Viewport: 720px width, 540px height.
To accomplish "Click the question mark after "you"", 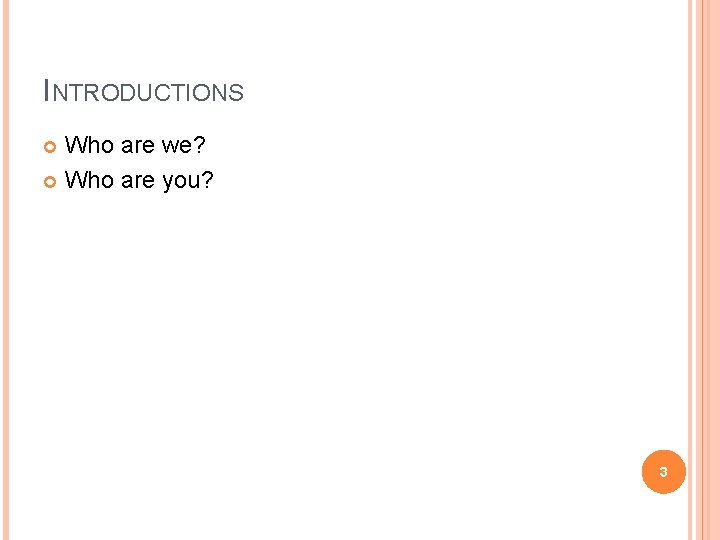I will point(208,180).
